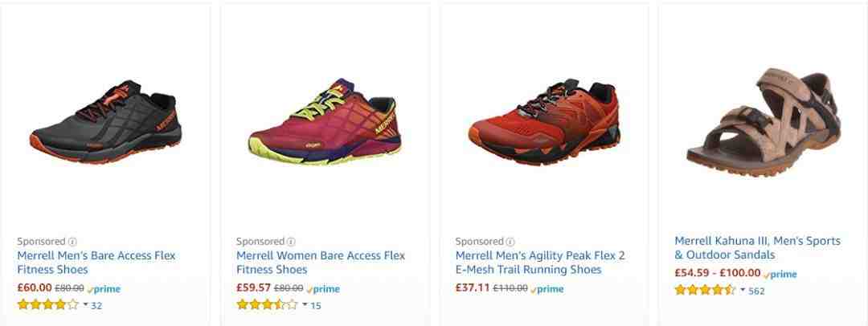868x326 pixels.
Task: Click the info icon next to second Sponsored label
Action: (x=291, y=242)
